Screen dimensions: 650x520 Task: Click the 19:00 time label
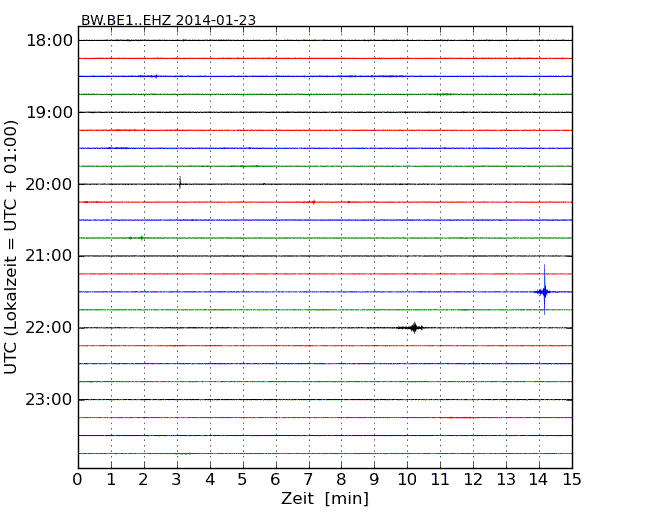(x=49, y=112)
